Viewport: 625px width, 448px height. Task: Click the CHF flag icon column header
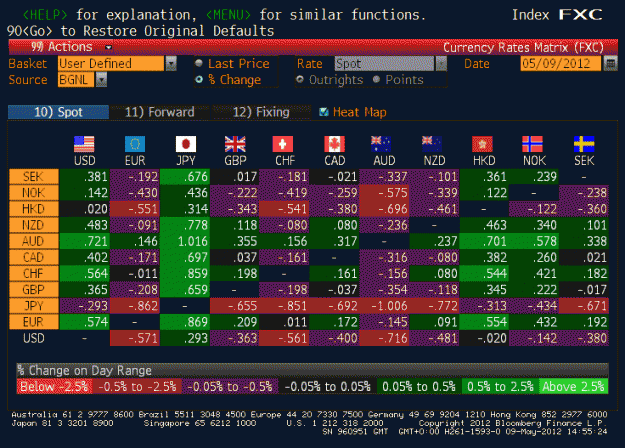[283, 144]
